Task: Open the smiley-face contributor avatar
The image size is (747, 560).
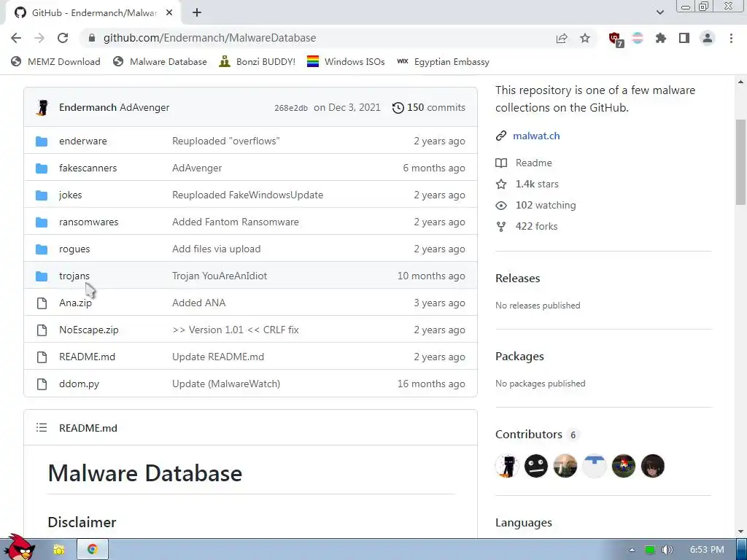Action: 536,466
